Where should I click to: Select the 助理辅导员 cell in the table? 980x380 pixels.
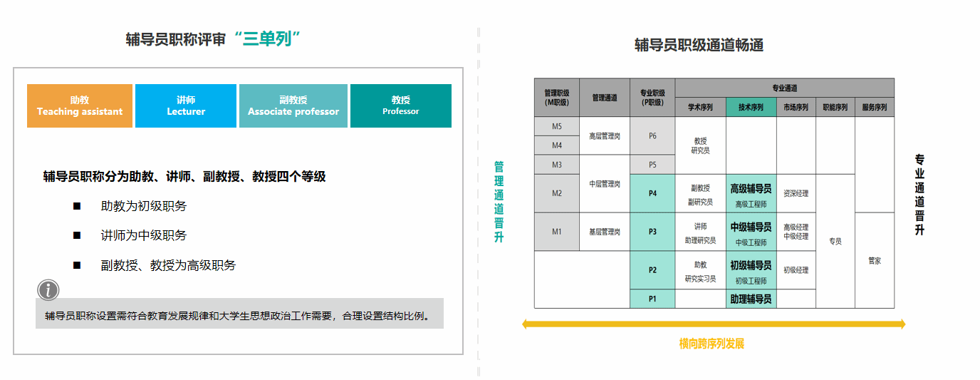(751, 299)
